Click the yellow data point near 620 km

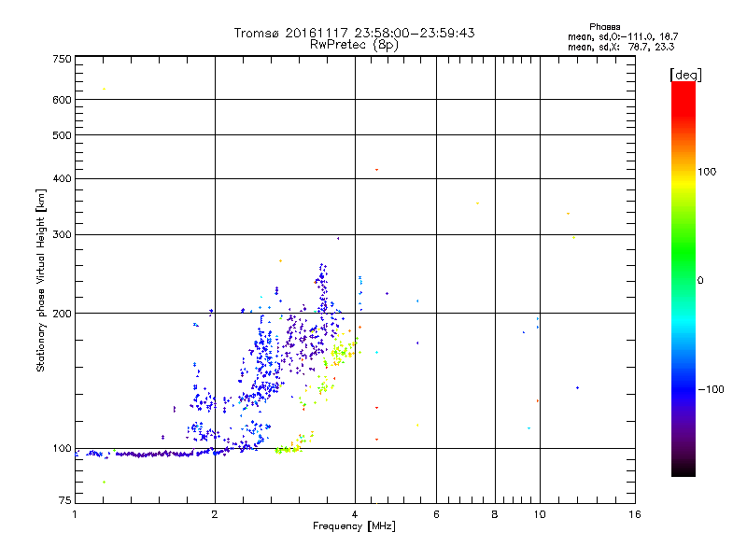[104, 89]
